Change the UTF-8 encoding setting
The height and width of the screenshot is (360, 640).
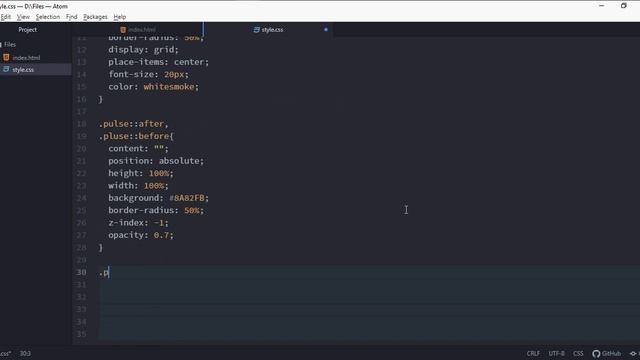coord(556,353)
